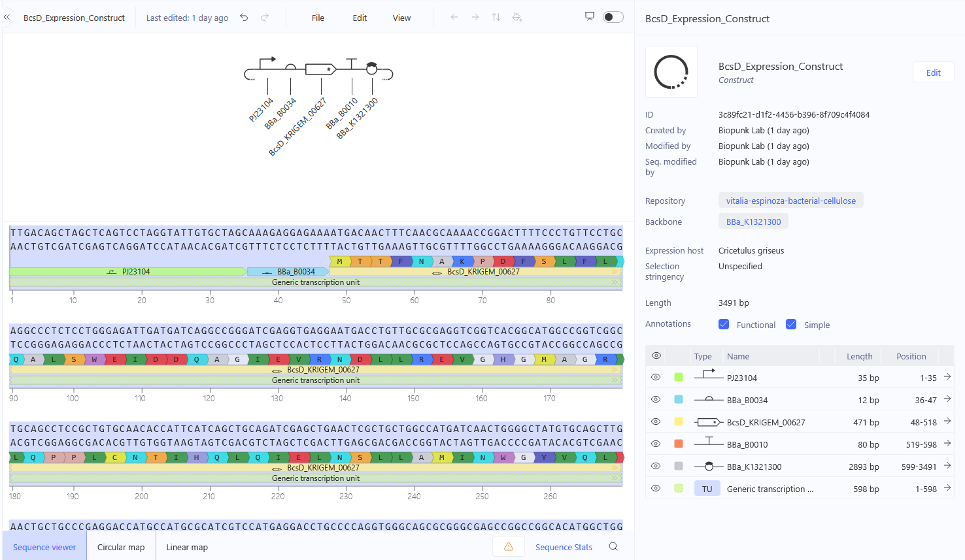Open the View menu
The width and height of the screenshot is (965, 560).
(402, 18)
